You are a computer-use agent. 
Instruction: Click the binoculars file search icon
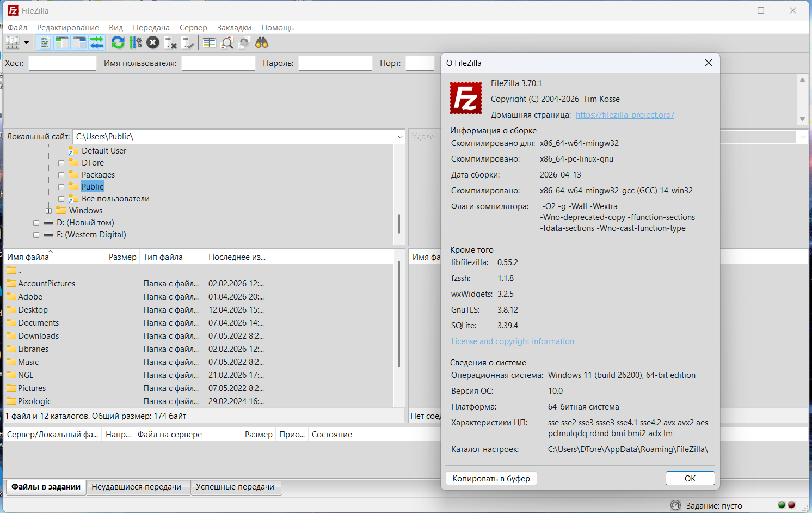click(x=262, y=42)
